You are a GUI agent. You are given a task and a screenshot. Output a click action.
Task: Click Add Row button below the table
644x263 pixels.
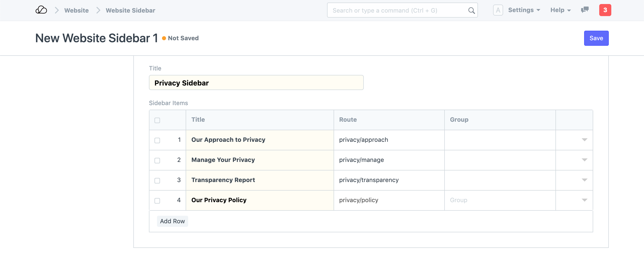click(172, 221)
